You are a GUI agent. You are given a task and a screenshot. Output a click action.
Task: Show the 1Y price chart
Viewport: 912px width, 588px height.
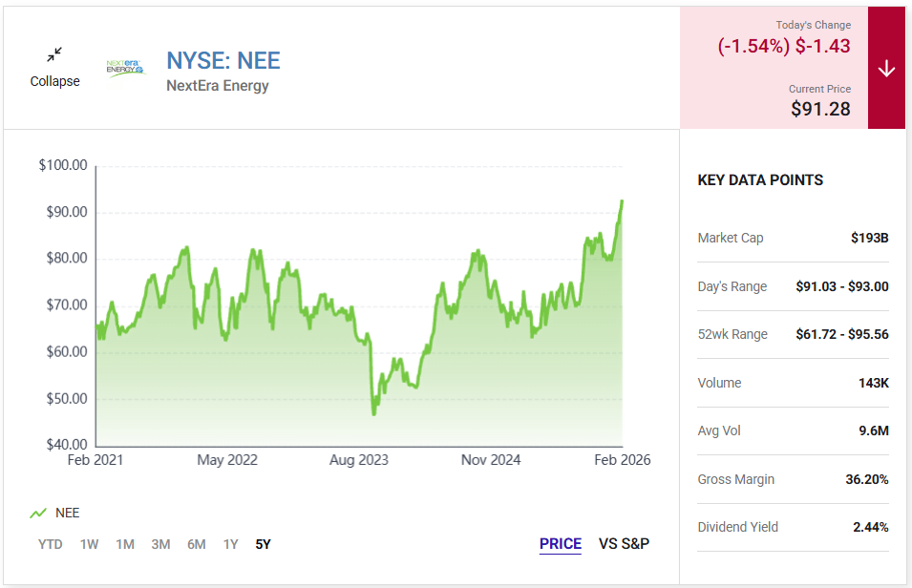pos(230,544)
